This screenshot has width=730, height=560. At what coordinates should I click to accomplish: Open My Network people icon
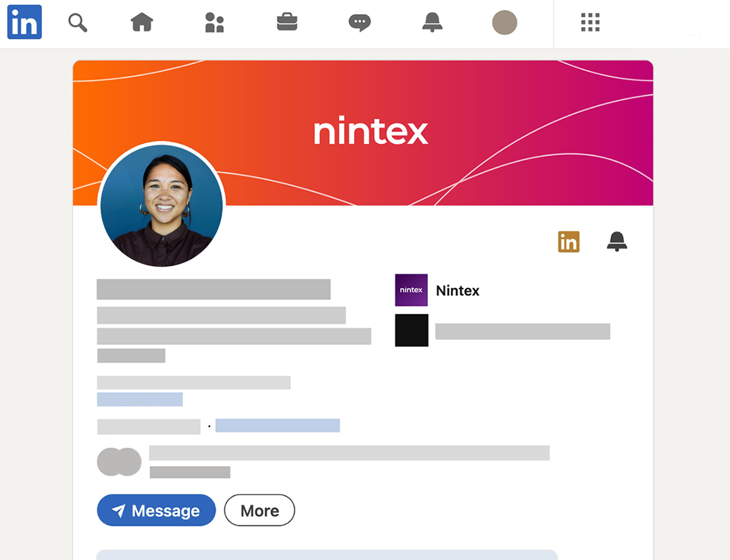(x=214, y=22)
